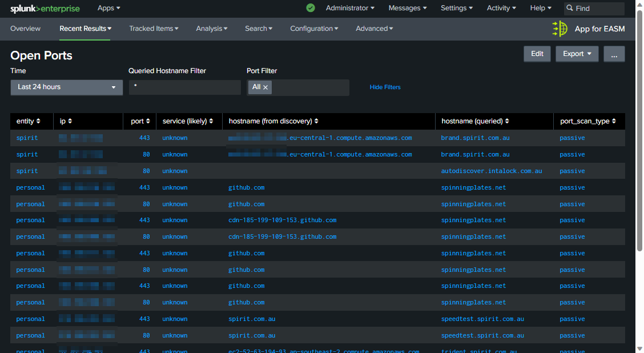Viewport: 644px width, 353px height.
Task: Open the Messages menu
Action: click(x=408, y=8)
